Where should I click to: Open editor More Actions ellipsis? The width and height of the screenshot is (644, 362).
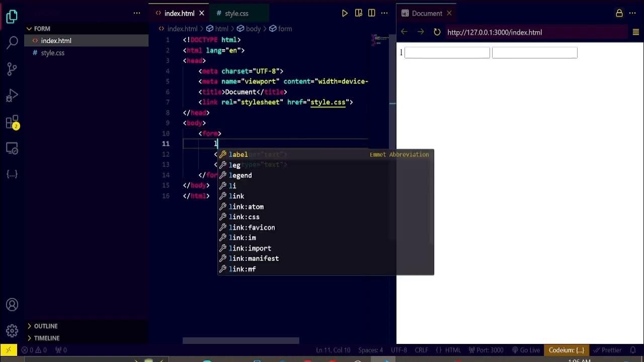pos(384,13)
